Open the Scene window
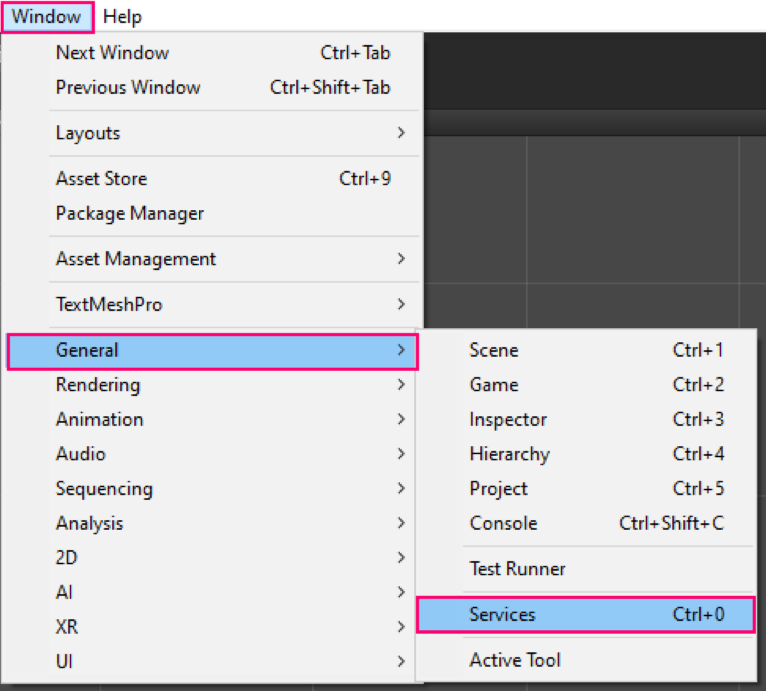Viewport: 766px width, 691px height. point(586,350)
